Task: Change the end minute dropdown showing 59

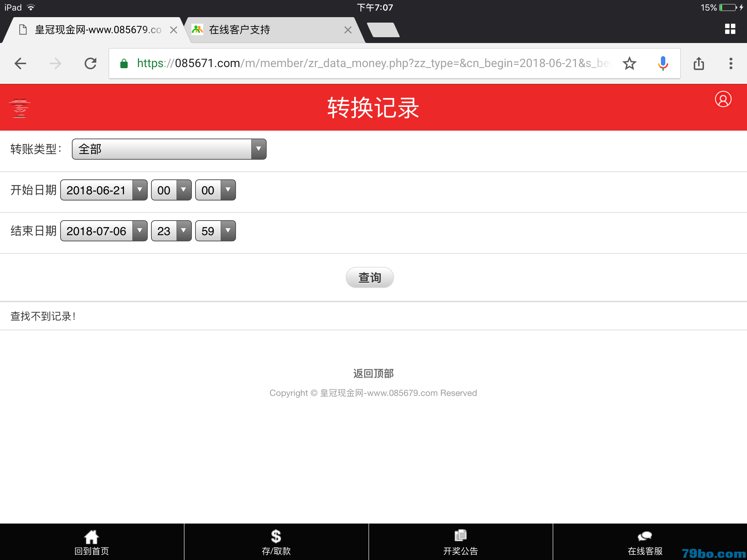Action: click(216, 231)
